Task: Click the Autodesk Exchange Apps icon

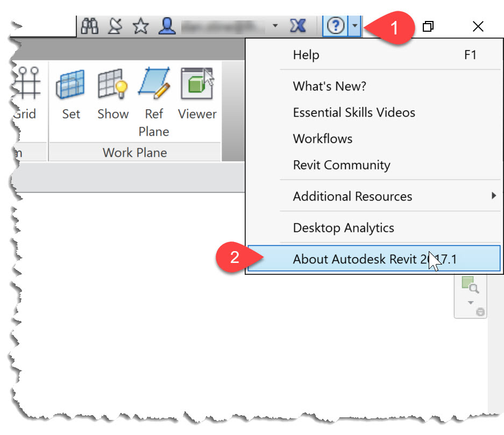Action: point(299,25)
